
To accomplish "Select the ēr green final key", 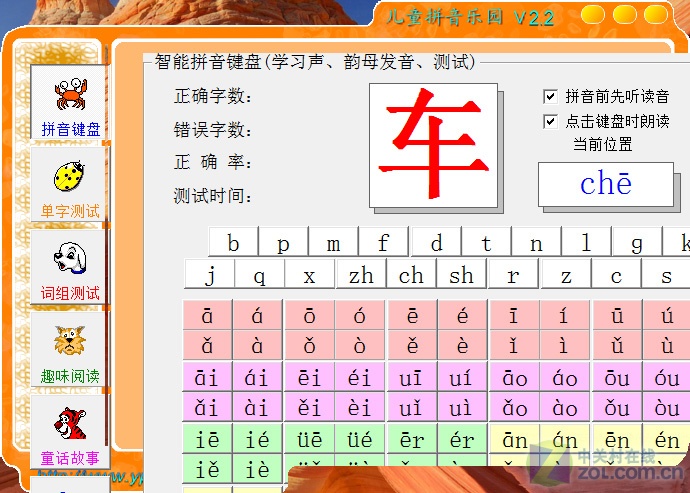I will pyautogui.click(x=412, y=438).
